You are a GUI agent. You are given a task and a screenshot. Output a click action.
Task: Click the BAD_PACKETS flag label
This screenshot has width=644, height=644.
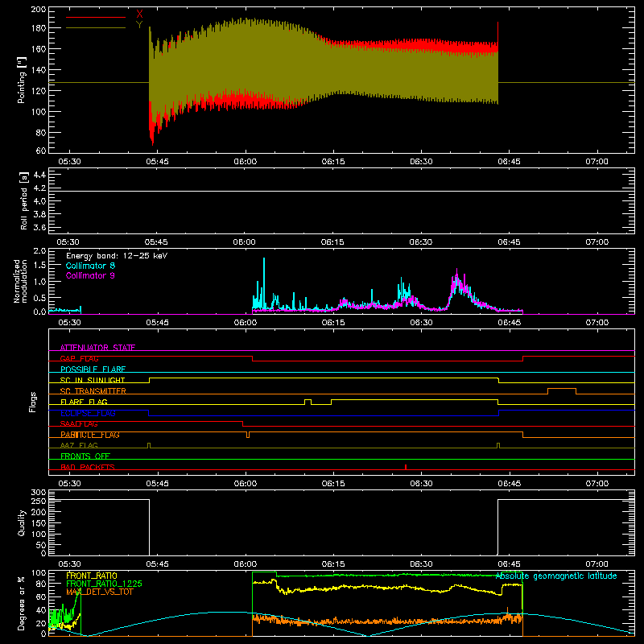(x=88, y=467)
